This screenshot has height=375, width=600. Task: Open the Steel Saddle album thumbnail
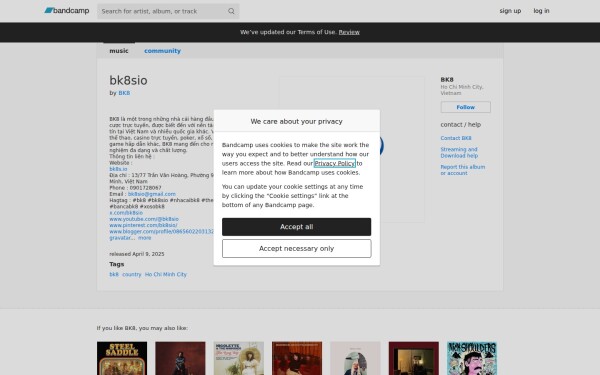click(x=122, y=358)
